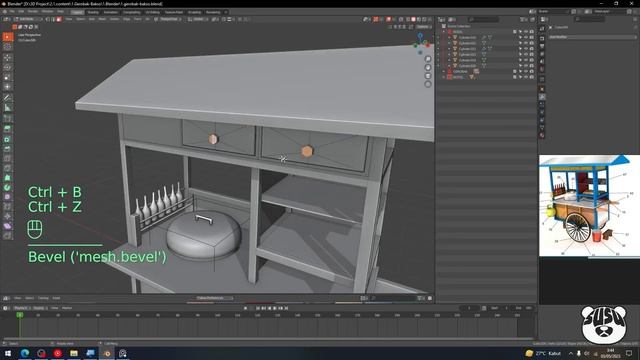The width and height of the screenshot is (640, 360).
Task: Select the Spin tool
Action: [x=8, y=188]
